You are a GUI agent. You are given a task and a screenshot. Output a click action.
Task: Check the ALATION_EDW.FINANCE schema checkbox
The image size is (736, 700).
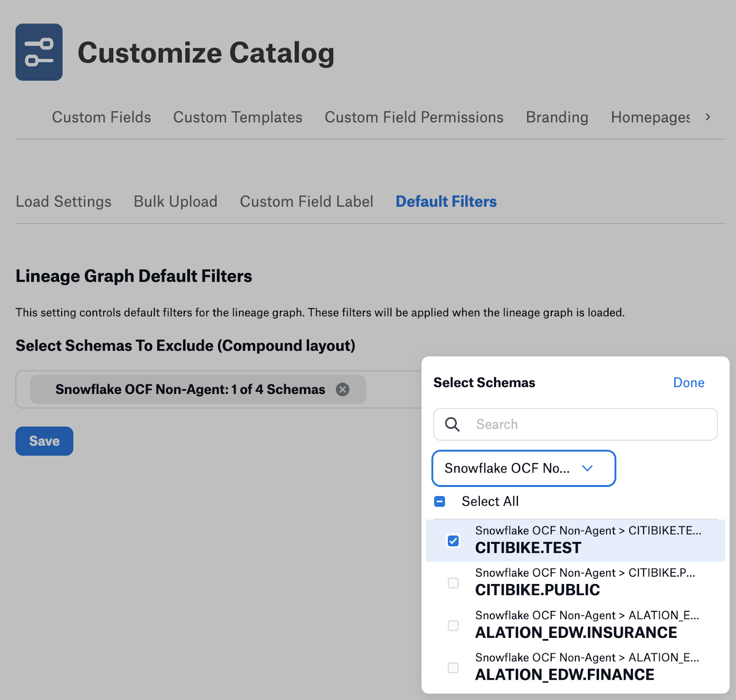coord(453,668)
